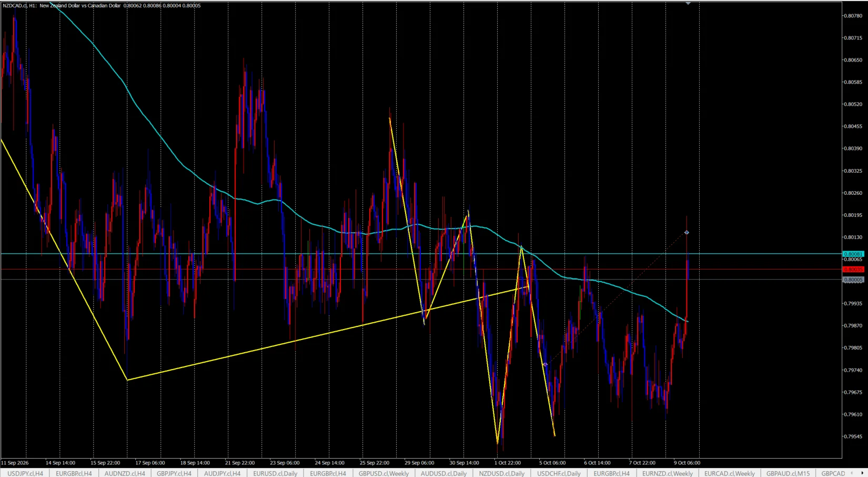Open the NZDUSD.cl,Daily chart tab
Image resolution: width=868 pixels, height=477 pixels.
(502, 473)
